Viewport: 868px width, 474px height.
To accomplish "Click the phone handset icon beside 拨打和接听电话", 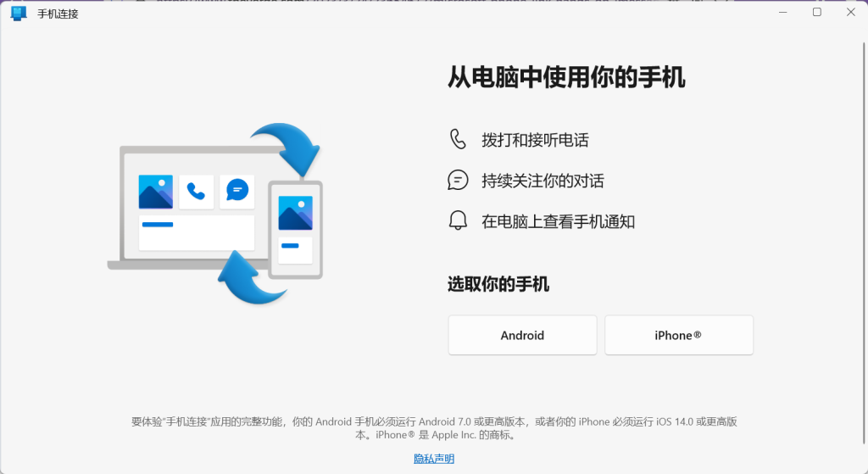I will pyautogui.click(x=458, y=140).
